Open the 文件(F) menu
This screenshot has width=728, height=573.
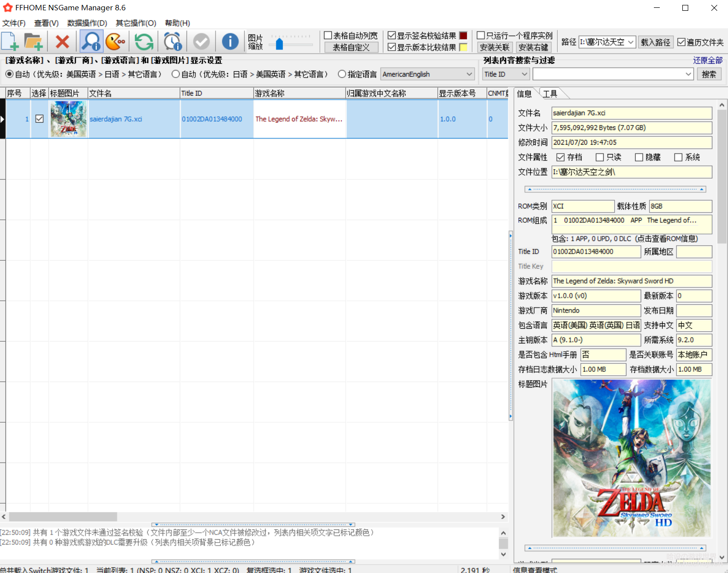tap(14, 23)
